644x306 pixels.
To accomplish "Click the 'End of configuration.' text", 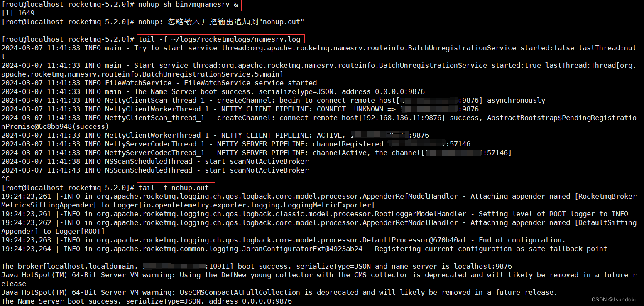I will tap(522, 240).
